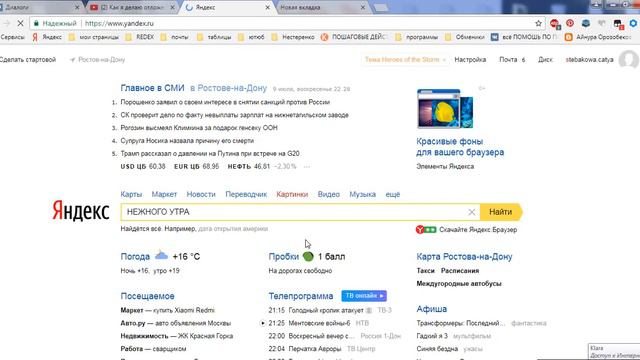The height and width of the screenshot is (360, 640).
Task: Click the USD ЦБ exchange rate
Action: click(143, 167)
